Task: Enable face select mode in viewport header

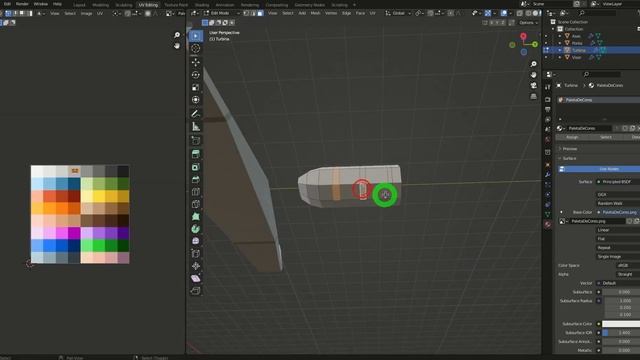Action: [x=260, y=13]
